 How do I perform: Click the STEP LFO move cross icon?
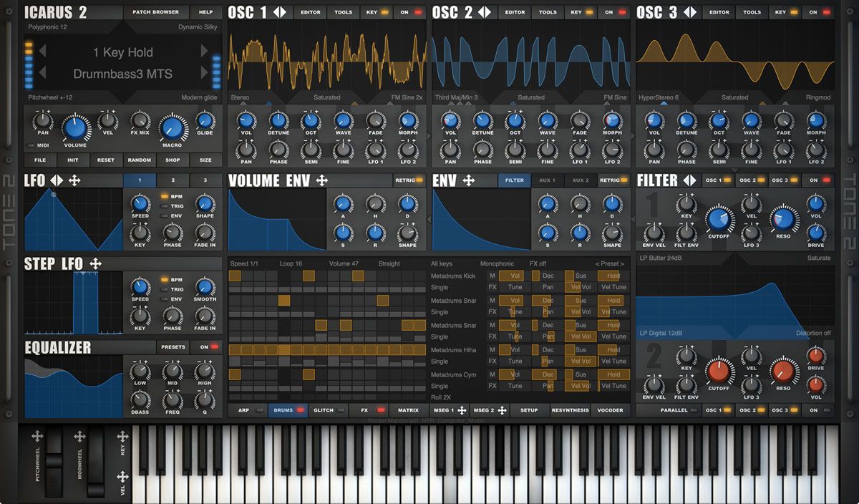(95, 264)
